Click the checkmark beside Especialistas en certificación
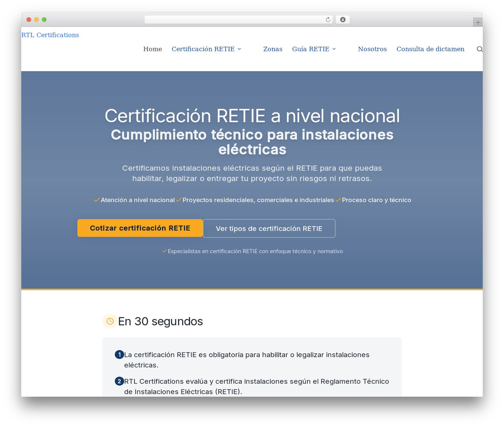Viewport: 504px width, 427px height. click(x=165, y=251)
